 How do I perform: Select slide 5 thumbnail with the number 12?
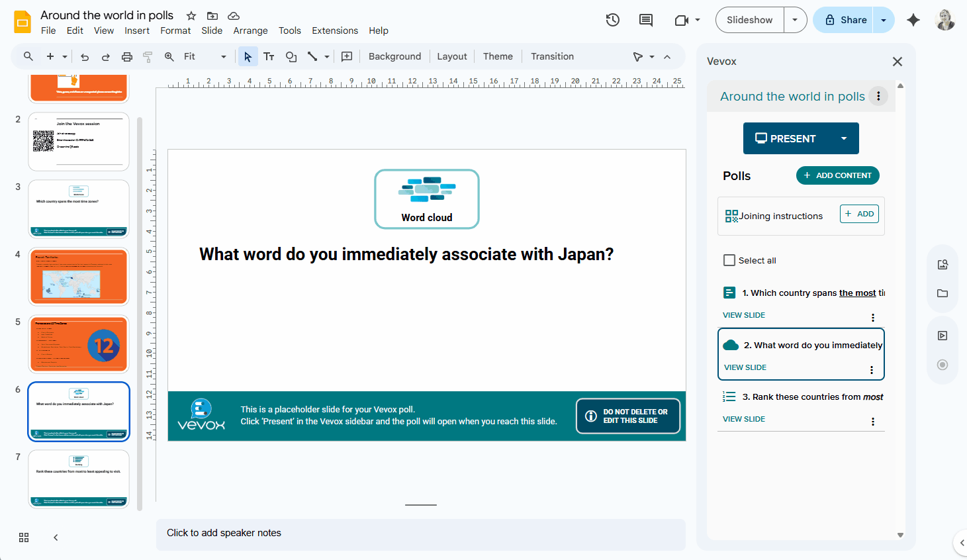point(78,344)
